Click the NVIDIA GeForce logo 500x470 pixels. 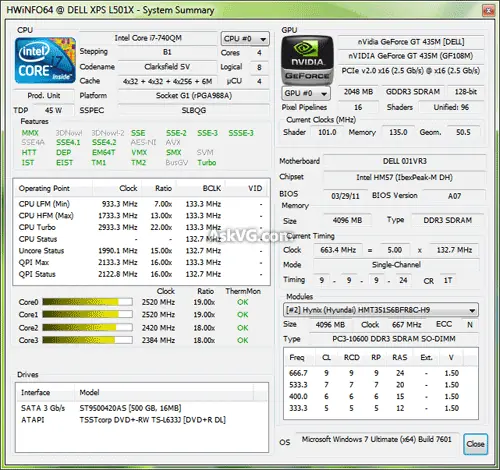307,60
